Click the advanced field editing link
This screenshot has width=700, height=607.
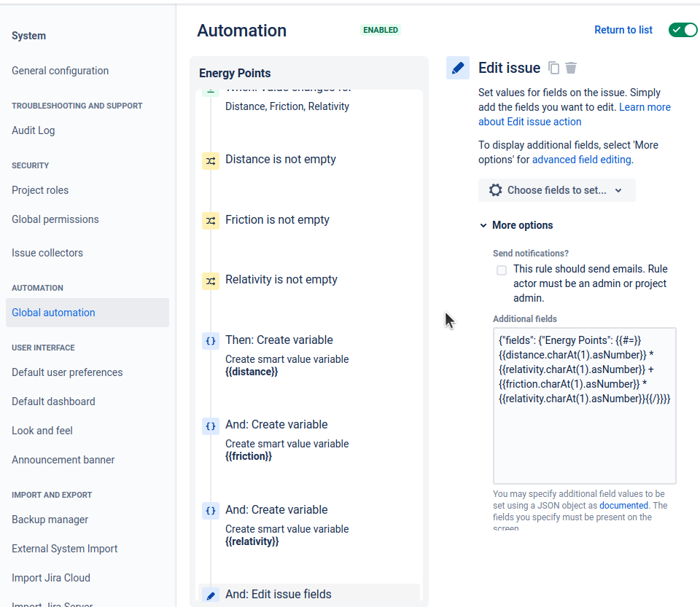coord(581,159)
